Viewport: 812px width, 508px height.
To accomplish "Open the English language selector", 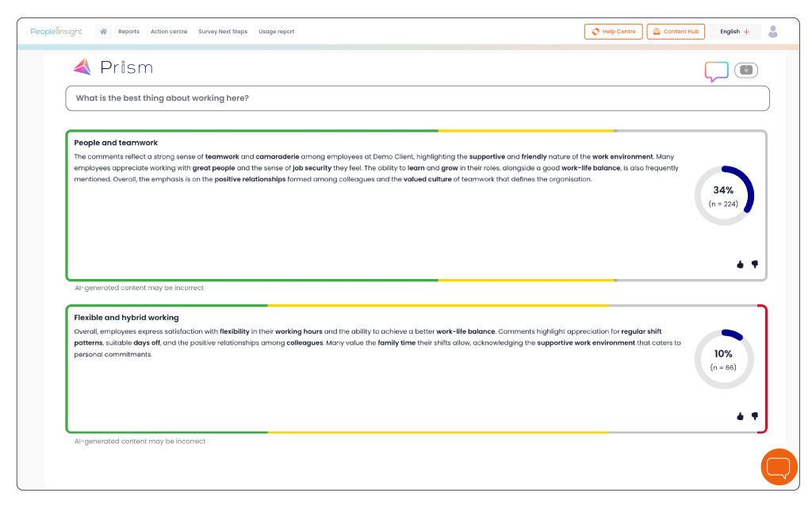I will [734, 32].
